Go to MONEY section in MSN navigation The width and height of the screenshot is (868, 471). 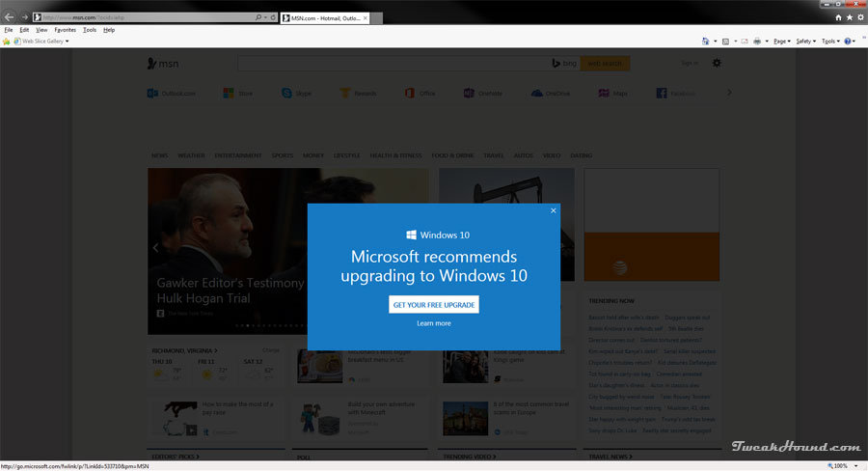313,155
